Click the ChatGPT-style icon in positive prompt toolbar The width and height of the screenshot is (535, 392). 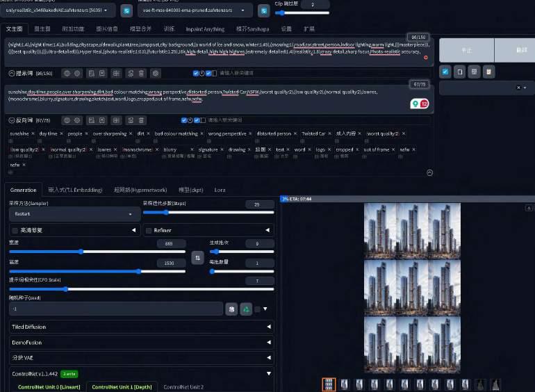pyautogui.click(x=156, y=74)
